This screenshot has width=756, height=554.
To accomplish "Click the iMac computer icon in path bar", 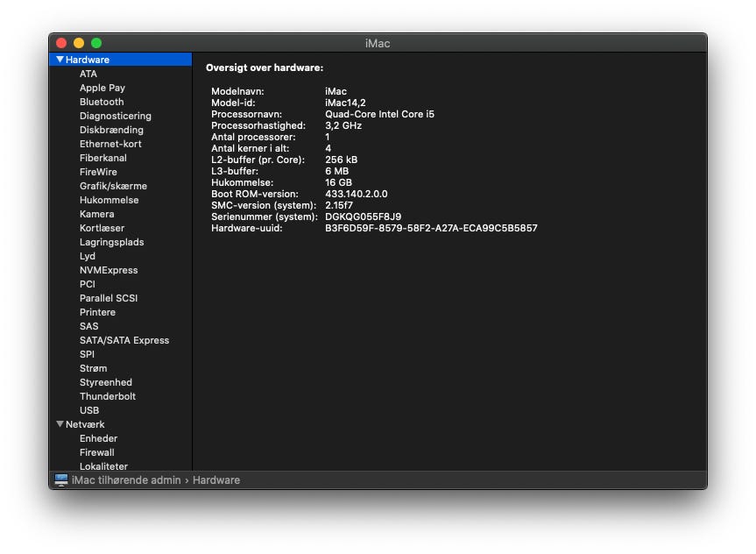I will click(x=61, y=480).
